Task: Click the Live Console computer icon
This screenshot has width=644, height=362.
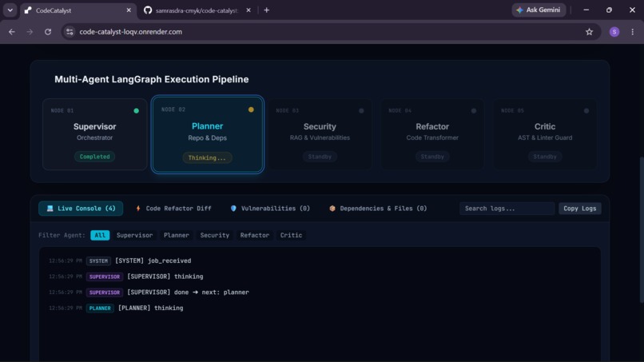Action: [x=50, y=209]
